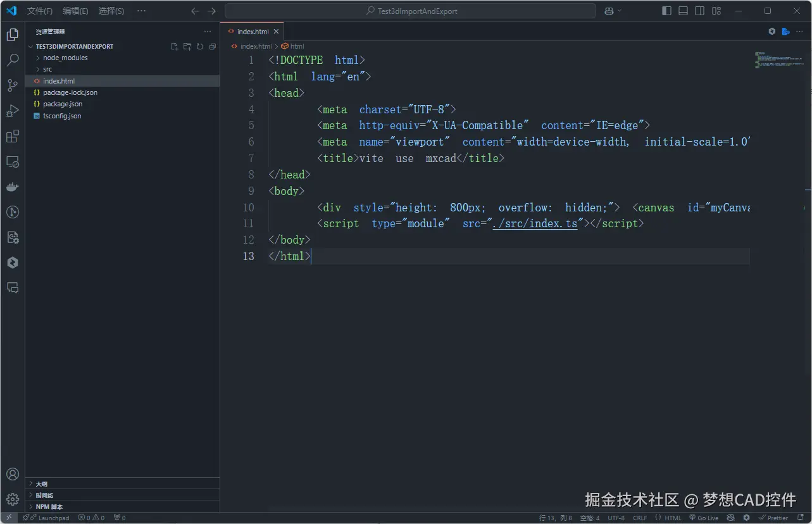Open explorer Views and More Actions ellipsis
The width and height of the screenshot is (812, 524).
click(208, 31)
